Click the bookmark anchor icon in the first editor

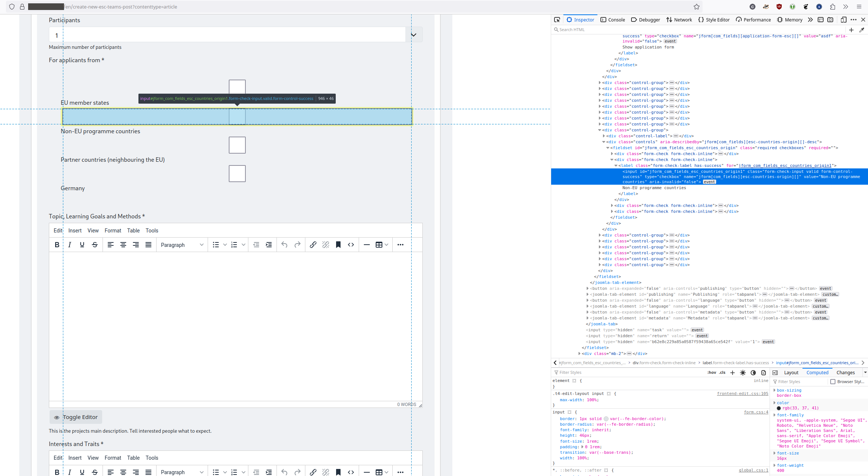[x=338, y=245]
